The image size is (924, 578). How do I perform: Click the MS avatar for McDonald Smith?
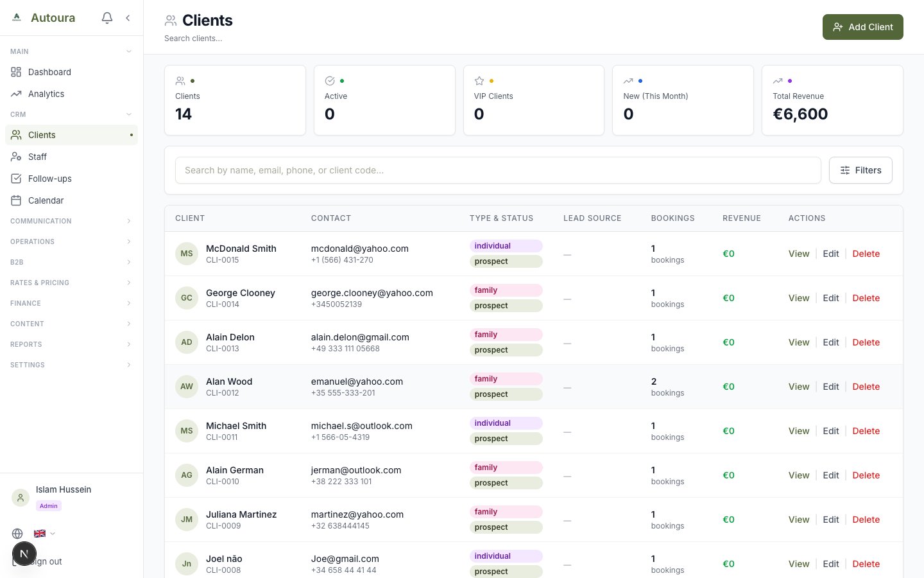point(187,254)
